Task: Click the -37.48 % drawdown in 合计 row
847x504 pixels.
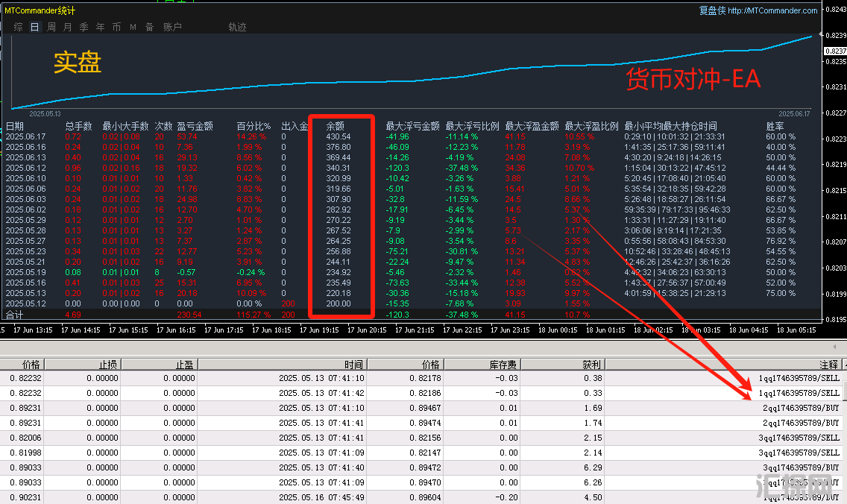Action: tap(462, 315)
